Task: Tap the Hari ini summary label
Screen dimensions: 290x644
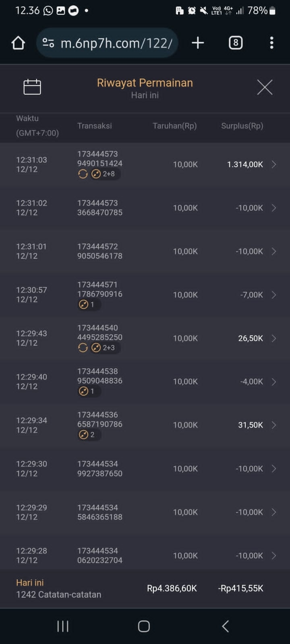Action: (x=30, y=582)
